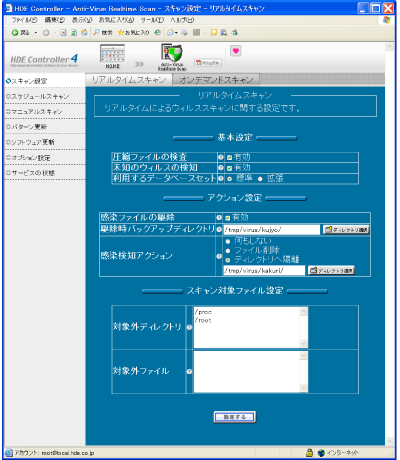The image size is (400, 460).
Task: Select the ファイル削除 radio button
Action: tap(228, 251)
